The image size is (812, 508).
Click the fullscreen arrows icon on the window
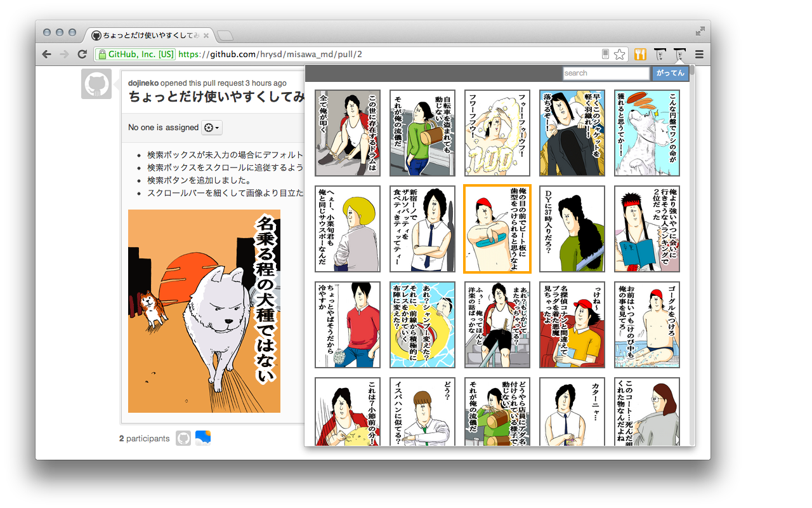click(x=700, y=30)
